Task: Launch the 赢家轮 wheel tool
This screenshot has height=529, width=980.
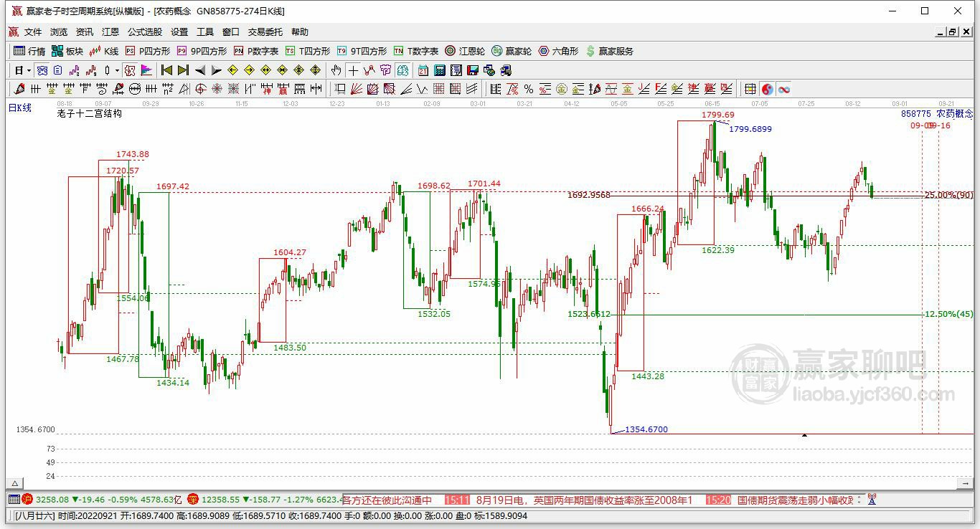Action: click(x=512, y=51)
